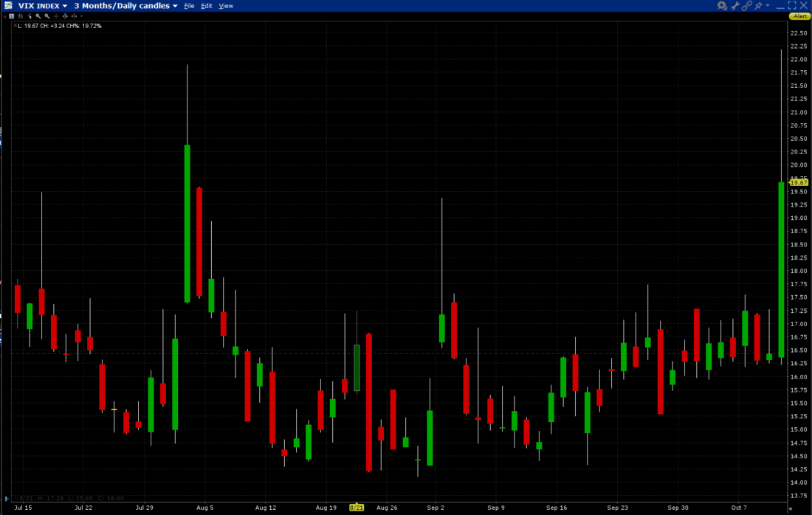Open the View menu

point(226,6)
